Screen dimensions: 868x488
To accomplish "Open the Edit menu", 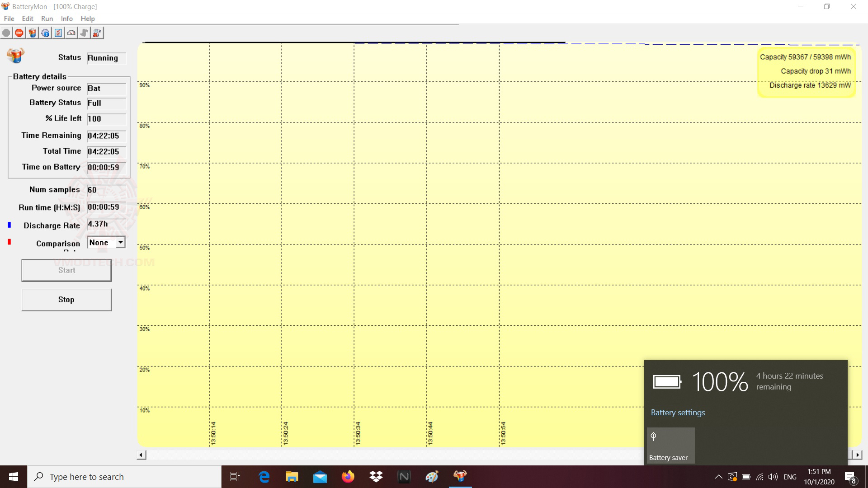I will click(28, 19).
